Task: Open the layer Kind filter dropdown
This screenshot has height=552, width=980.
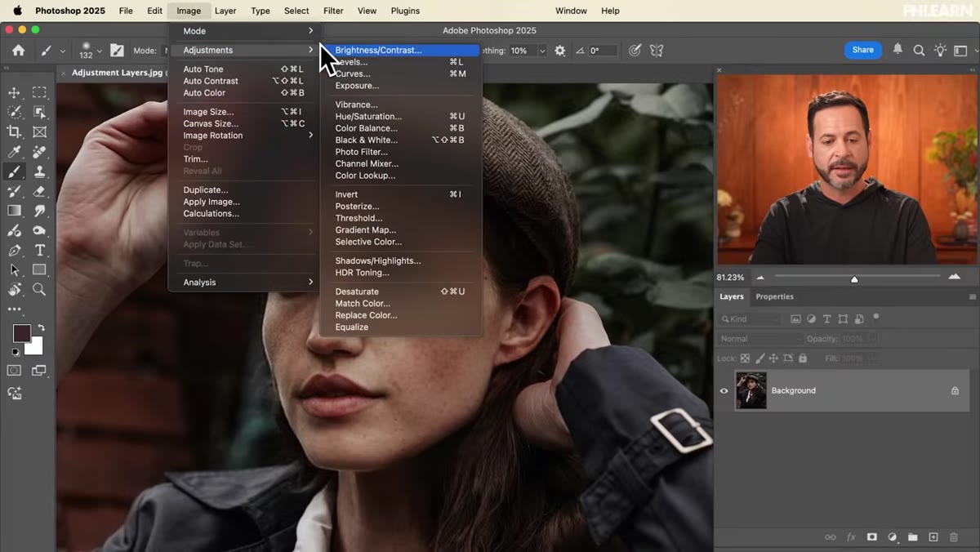Action: (x=750, y=319)
